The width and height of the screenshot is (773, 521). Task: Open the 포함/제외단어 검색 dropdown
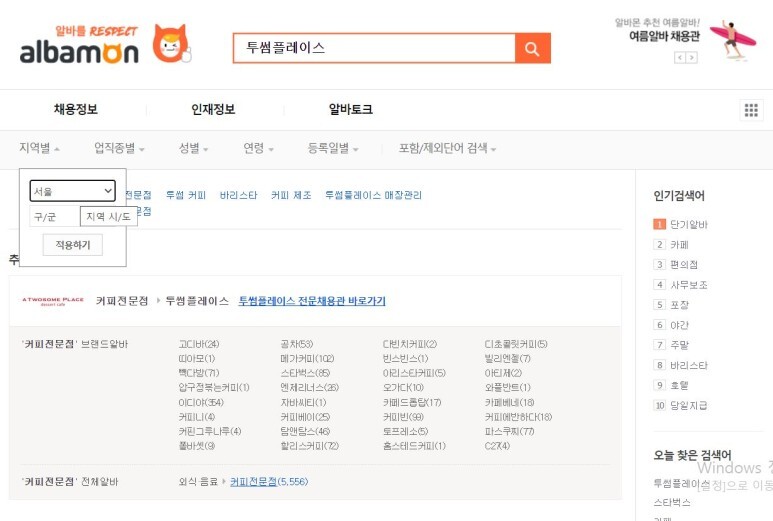pos(447,148)
